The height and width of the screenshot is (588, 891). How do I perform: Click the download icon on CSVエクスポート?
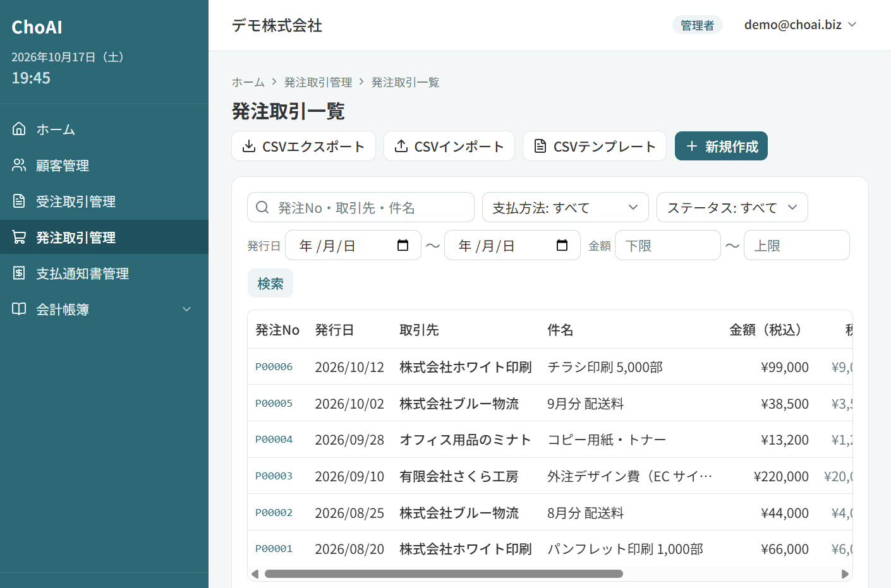pyautogui.click(x=249, y=146)
